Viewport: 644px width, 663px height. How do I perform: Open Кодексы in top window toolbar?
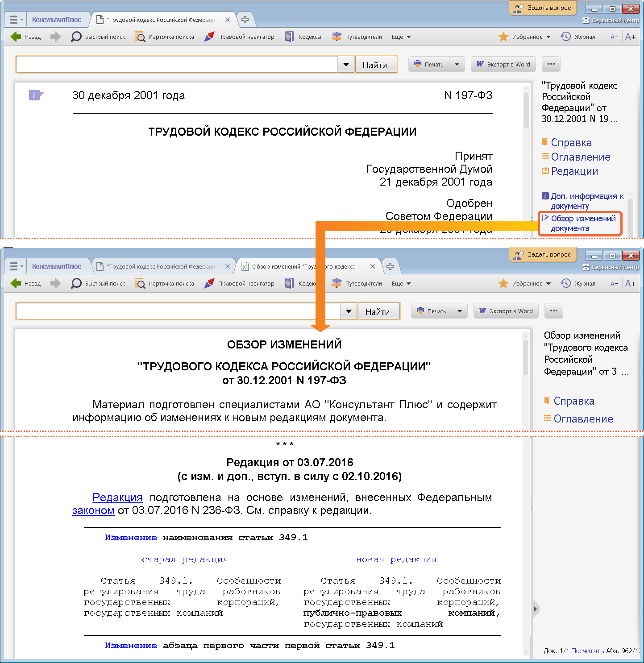tap(303, 37)
